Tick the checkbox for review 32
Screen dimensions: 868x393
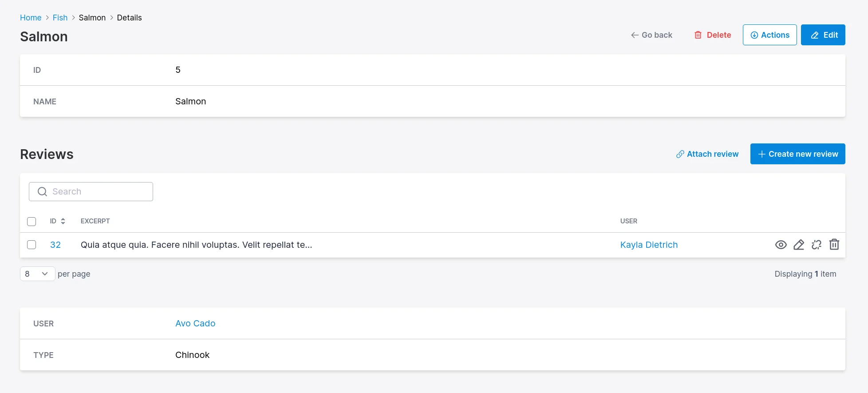coord(32,245)
